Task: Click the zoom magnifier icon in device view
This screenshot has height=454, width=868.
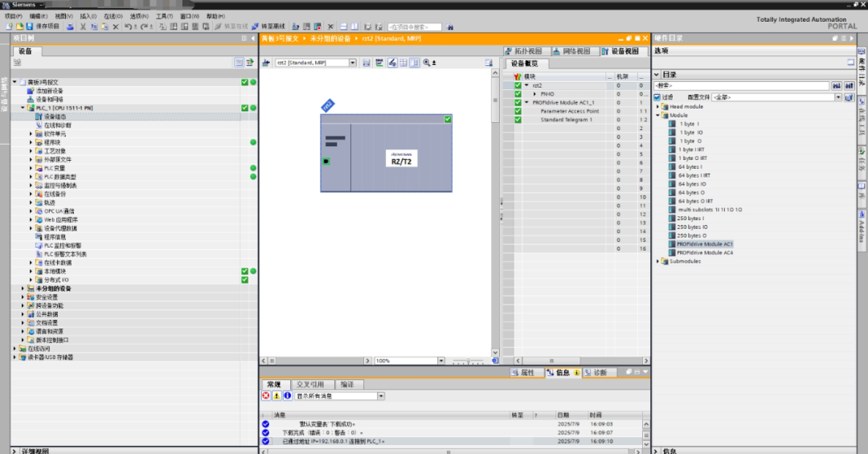Action: click(427, 63)
